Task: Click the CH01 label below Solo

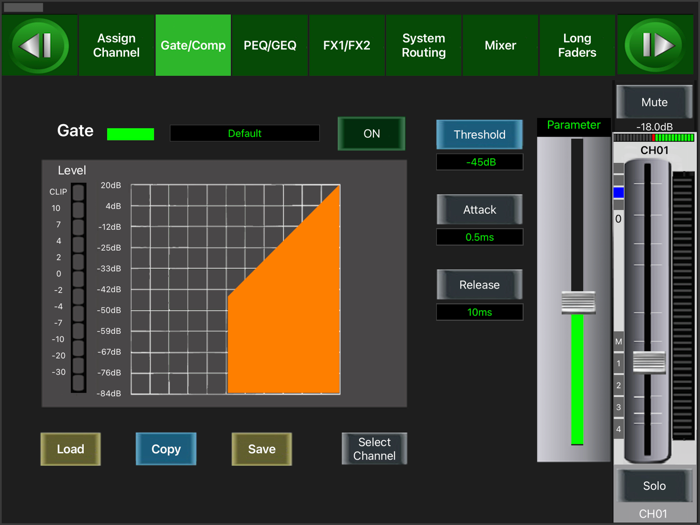Action: (x=653, y=513)
